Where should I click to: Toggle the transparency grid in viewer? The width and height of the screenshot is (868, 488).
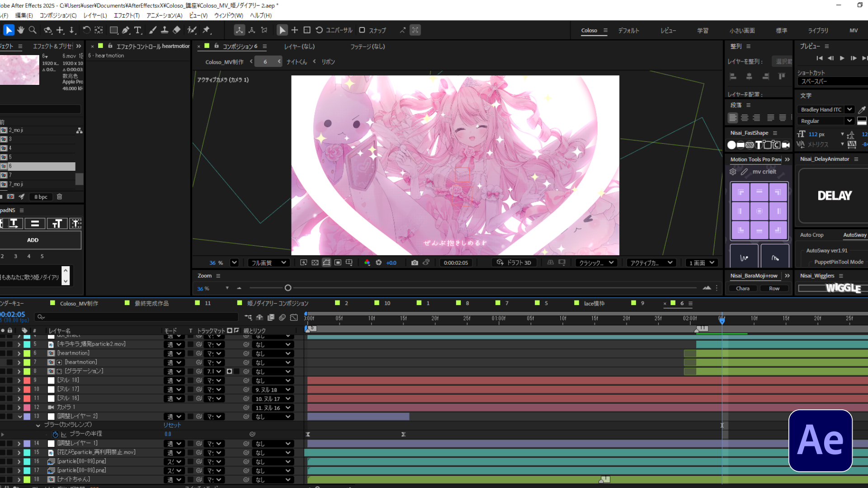coord(315,263)
